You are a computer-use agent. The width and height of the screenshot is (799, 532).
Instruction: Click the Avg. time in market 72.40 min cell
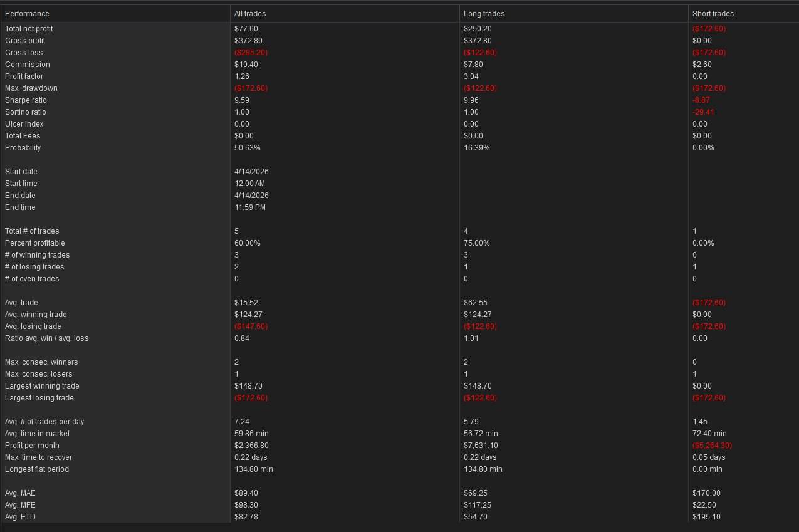[709, 434]
